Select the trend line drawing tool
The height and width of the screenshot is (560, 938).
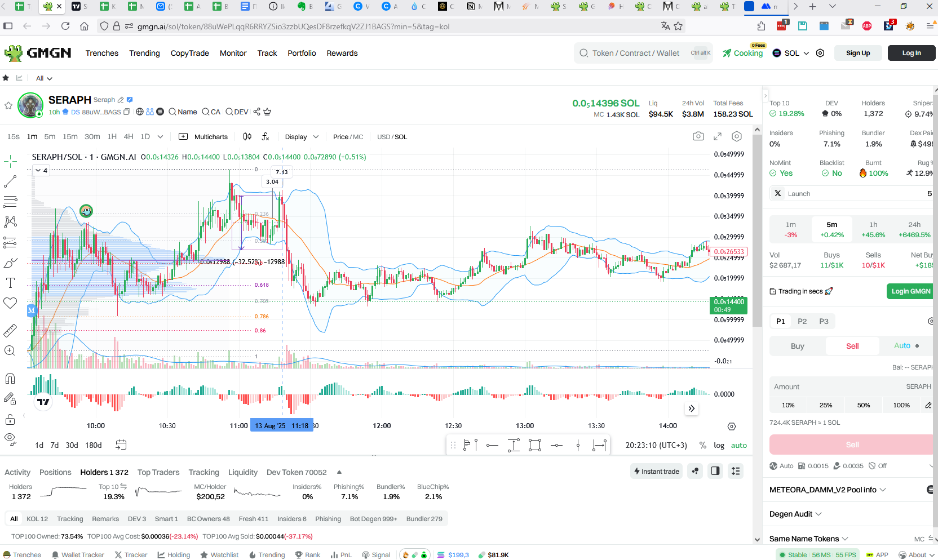point(10,181)
